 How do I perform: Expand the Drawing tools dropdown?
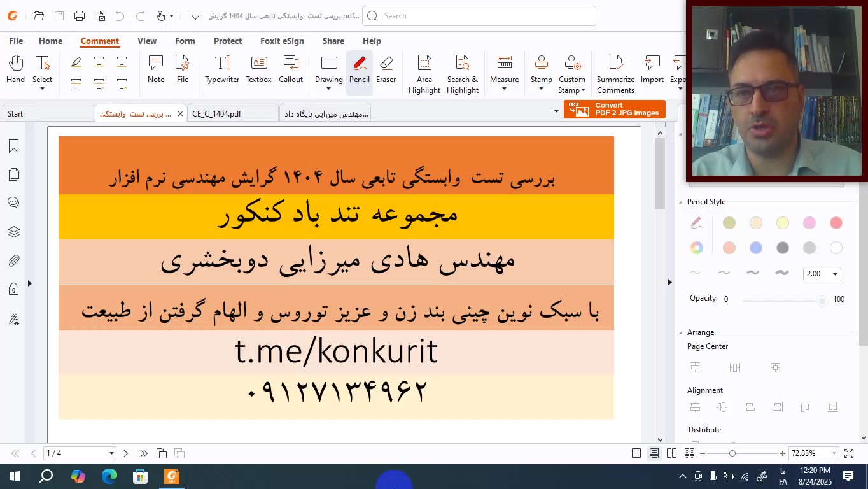pyautogui.click(x=329, y=89)
